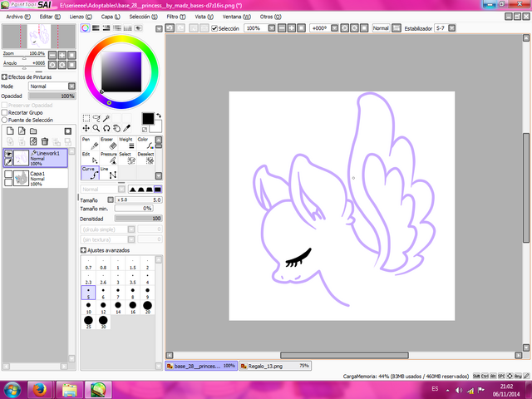
Task: Select the Eraser tool
Action: click(109, 143)
